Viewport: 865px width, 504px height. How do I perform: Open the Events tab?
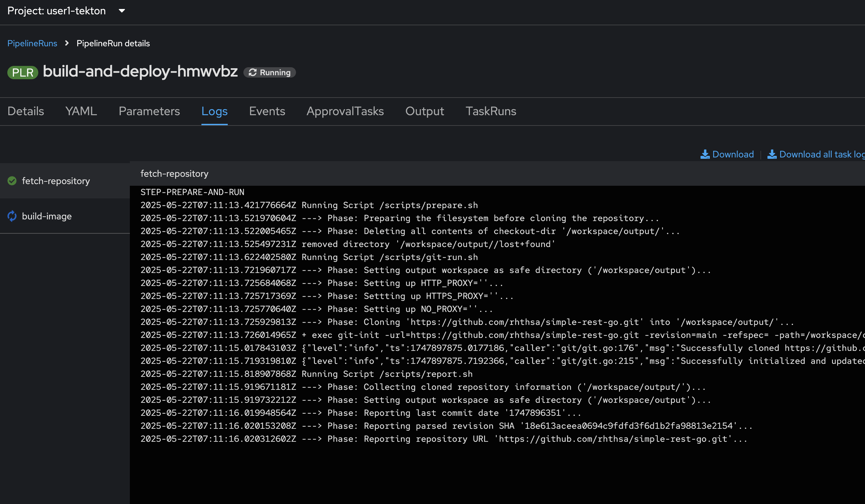[267, 111]
